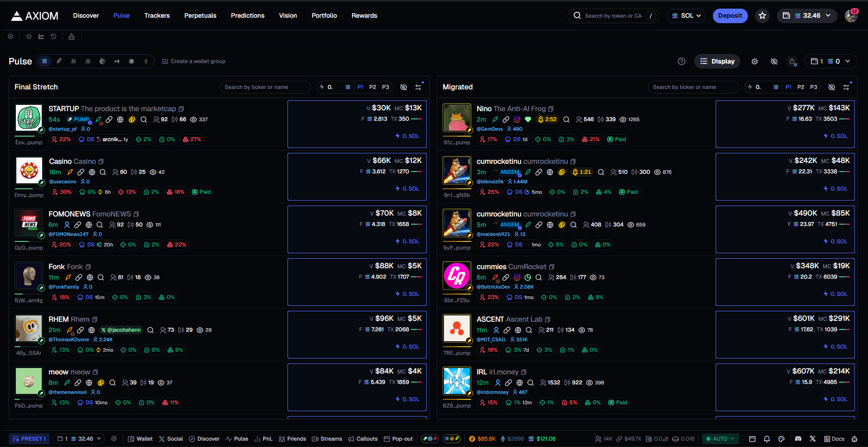
Task: Click the notification bell in bottom bar
Action: pyautogui.click(x=767, y=439)
